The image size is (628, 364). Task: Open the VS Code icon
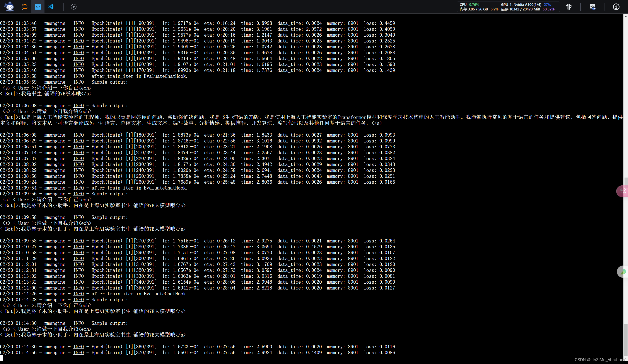pos(51,7)
